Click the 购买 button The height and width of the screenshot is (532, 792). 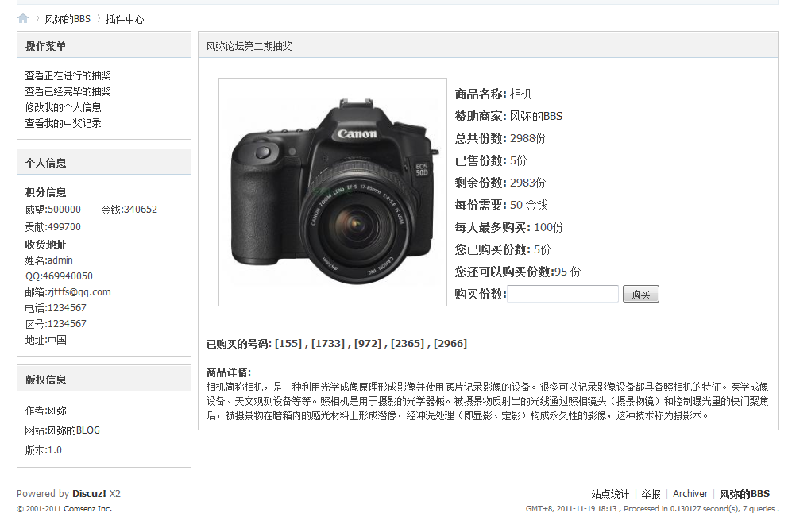[x=640, y=294]
